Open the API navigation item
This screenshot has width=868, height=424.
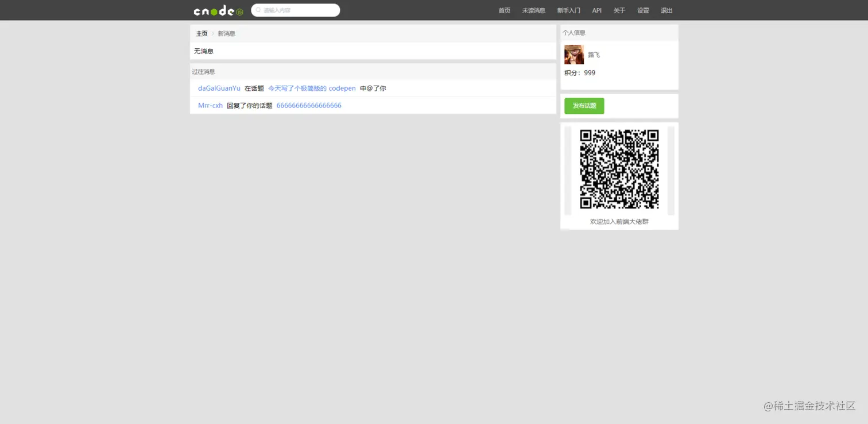pyautogui.click(x=596, y=10)
